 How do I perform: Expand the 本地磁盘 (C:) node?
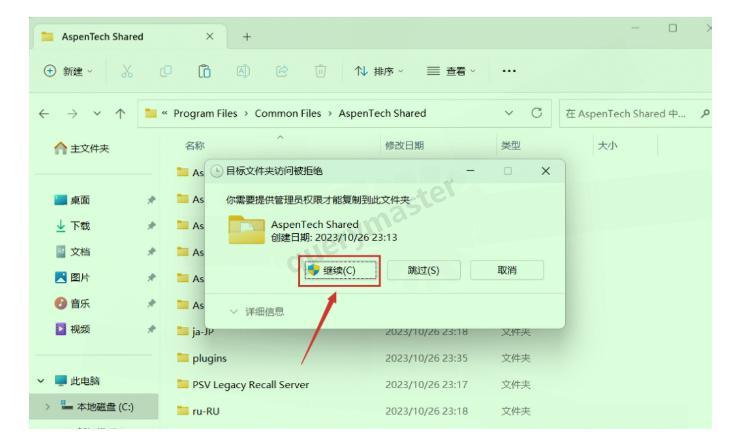tap(47, 406)
